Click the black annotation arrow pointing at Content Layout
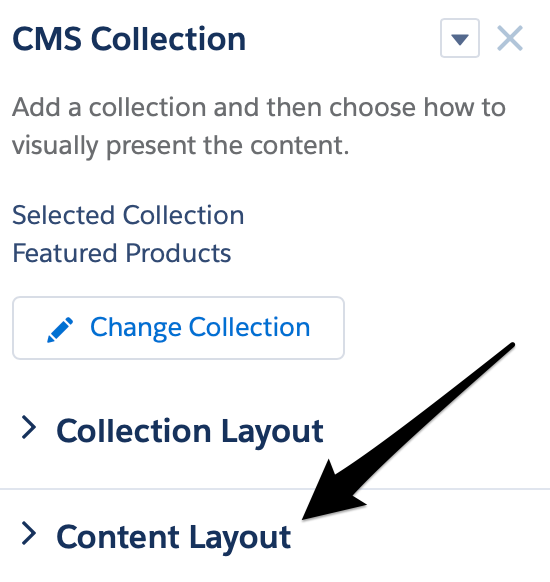The image size is (550, 582). [x=408, y=431]
